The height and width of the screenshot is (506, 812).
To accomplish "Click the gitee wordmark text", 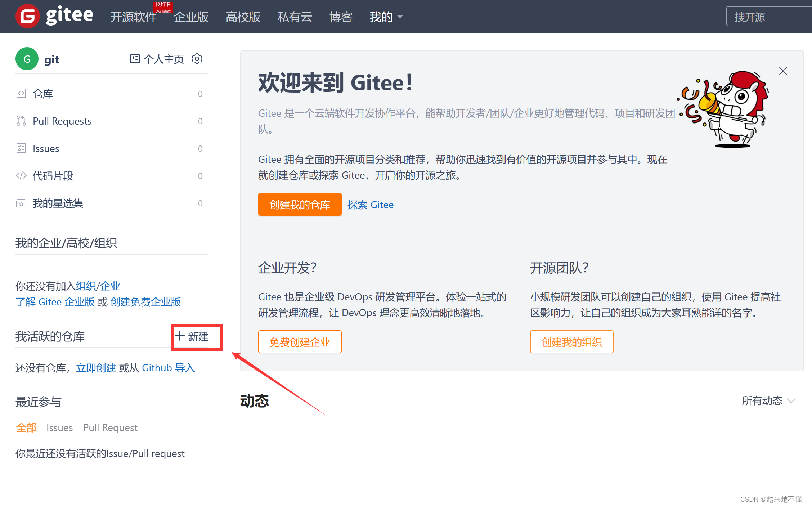I will pyautogui.click(x=69, y=15).
